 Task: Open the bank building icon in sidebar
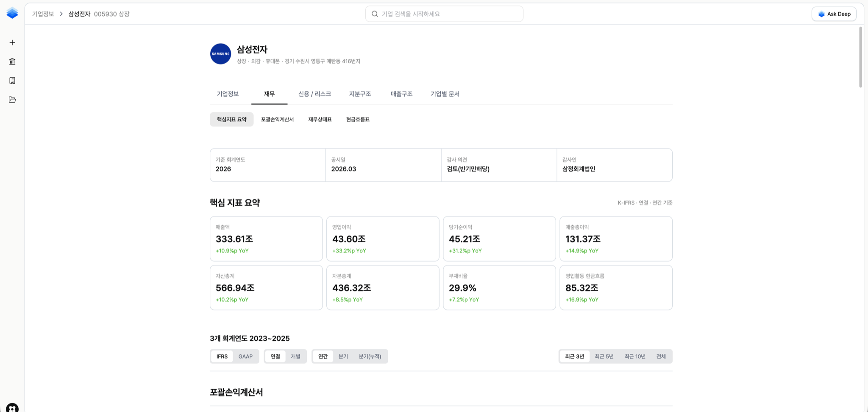(12, 62)
